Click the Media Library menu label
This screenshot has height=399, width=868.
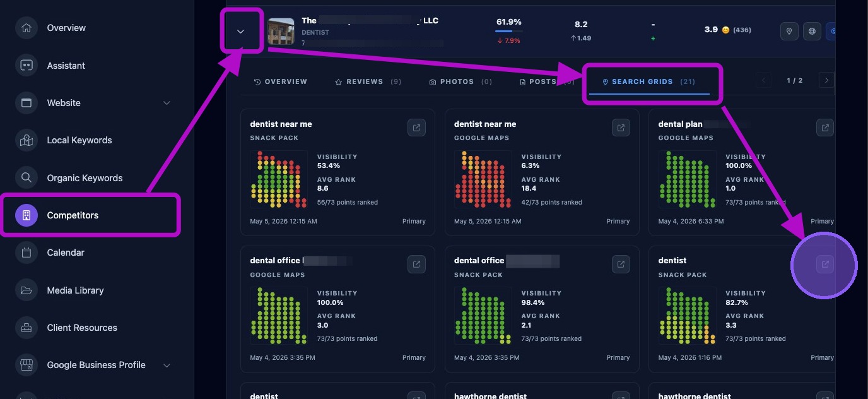click(x=75, y=290)
